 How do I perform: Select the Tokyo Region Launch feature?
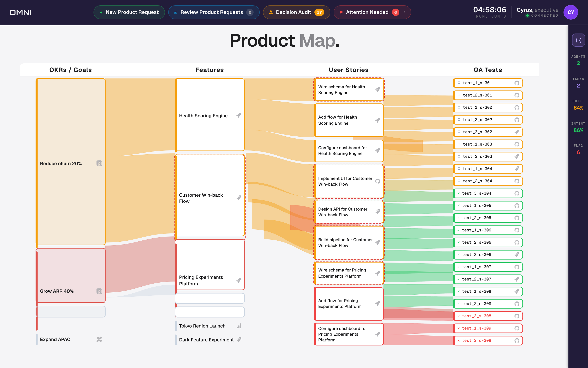(210, 326)
